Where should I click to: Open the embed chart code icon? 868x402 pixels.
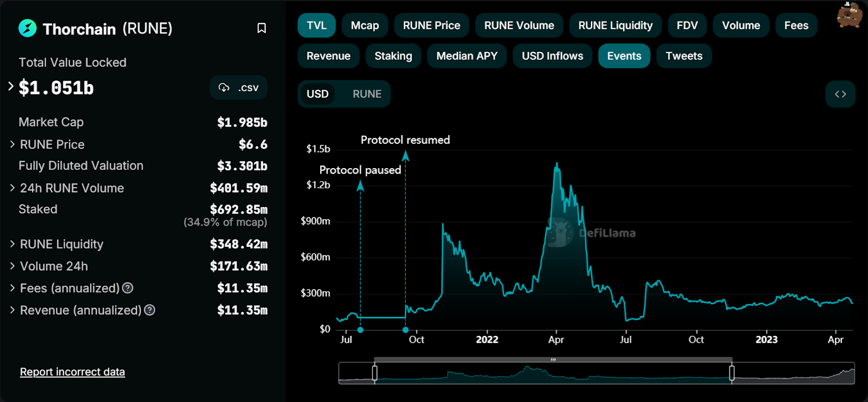click(x=840, y=94)
